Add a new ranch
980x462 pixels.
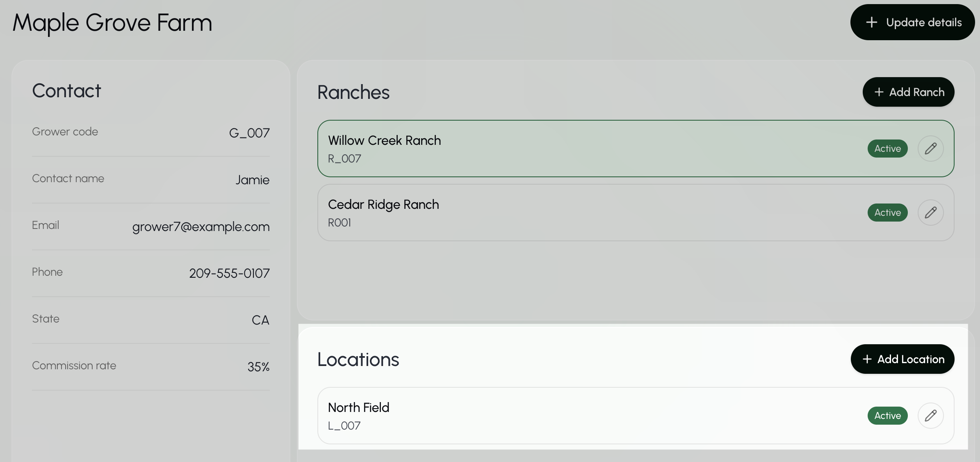point(908,92)
